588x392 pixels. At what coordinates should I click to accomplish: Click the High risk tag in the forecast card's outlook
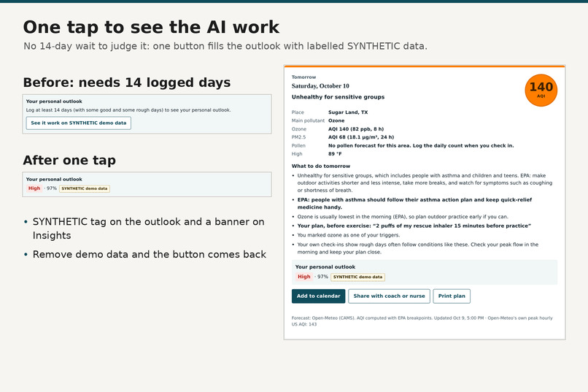pyautogui.click(x=303, y=277)
